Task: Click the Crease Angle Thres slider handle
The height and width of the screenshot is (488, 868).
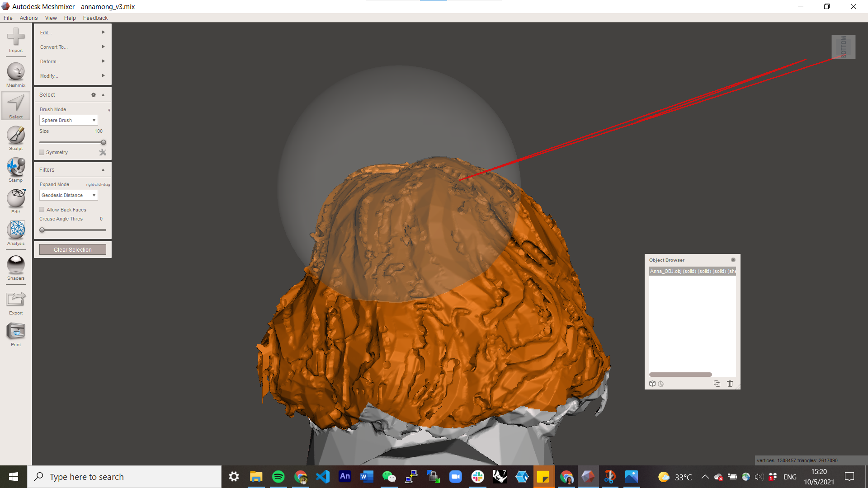Action: 42,230
